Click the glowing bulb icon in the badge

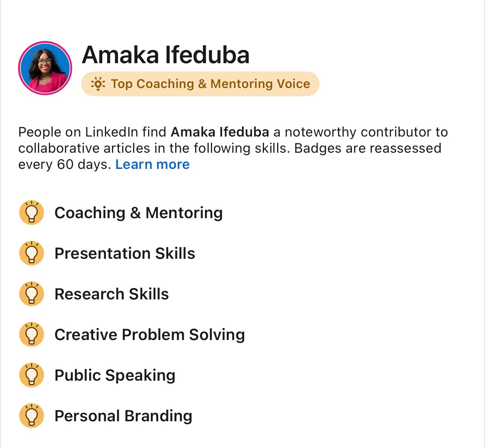pos(98,84)
